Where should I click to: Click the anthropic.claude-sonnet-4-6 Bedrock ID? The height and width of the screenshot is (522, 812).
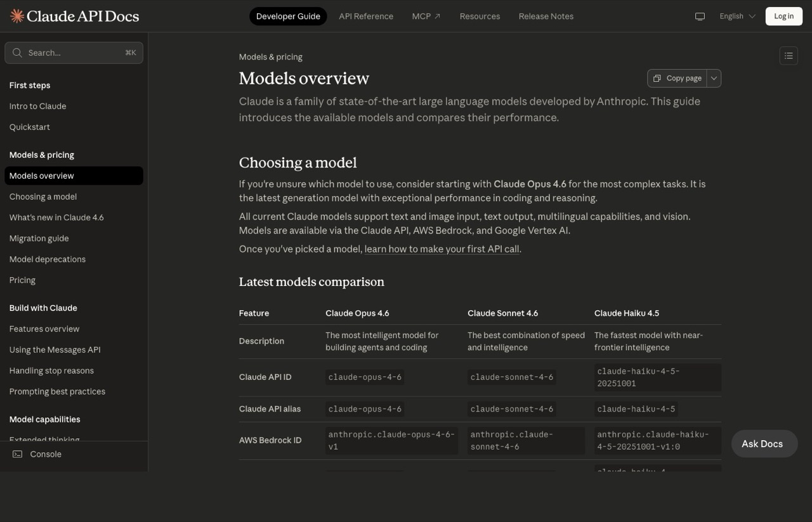[526, 441]
